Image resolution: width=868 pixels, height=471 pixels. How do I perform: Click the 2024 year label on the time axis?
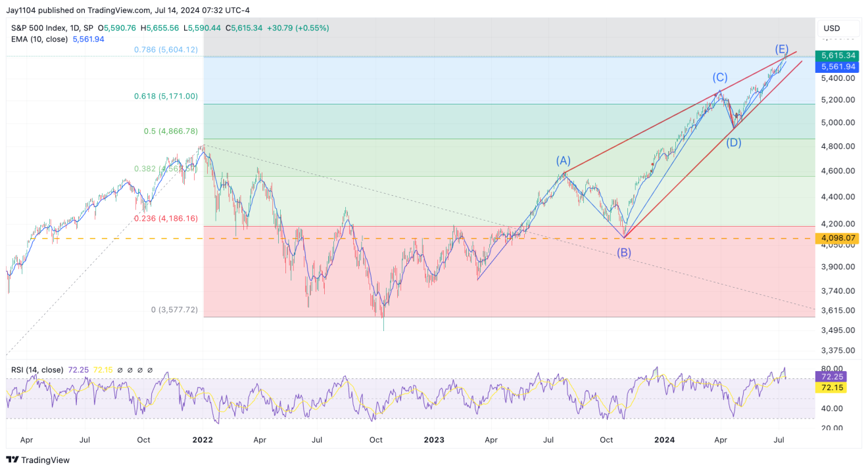click(x=665, y=439)
